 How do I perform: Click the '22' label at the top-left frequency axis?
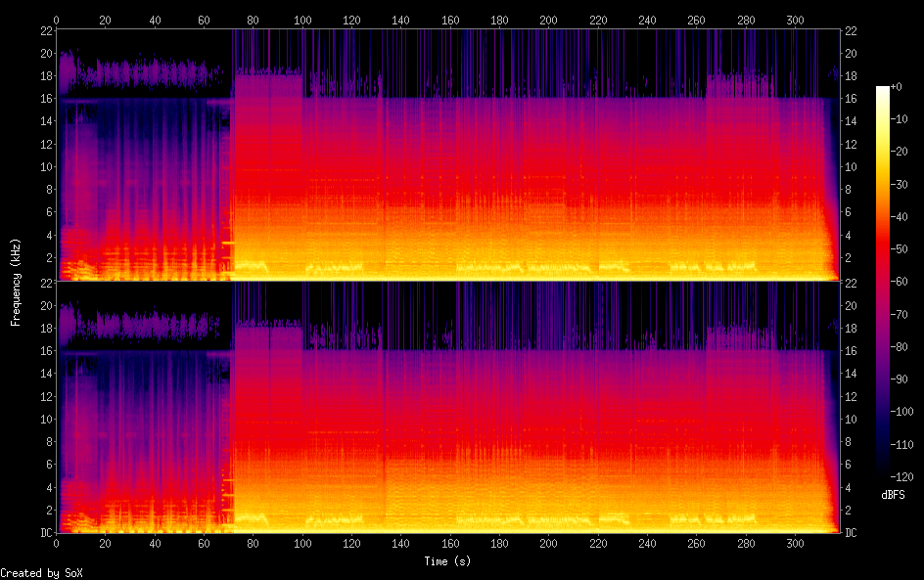coord(46,31)
